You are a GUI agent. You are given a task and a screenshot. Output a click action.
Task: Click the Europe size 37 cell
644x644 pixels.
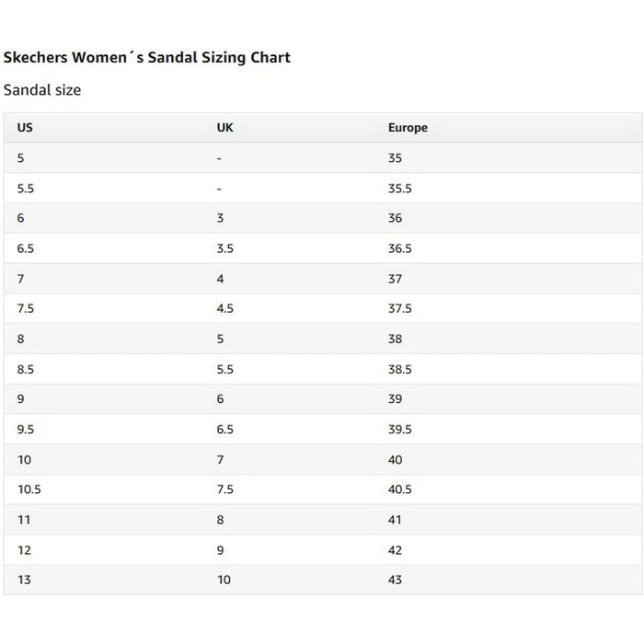click(x=395, y=279)
